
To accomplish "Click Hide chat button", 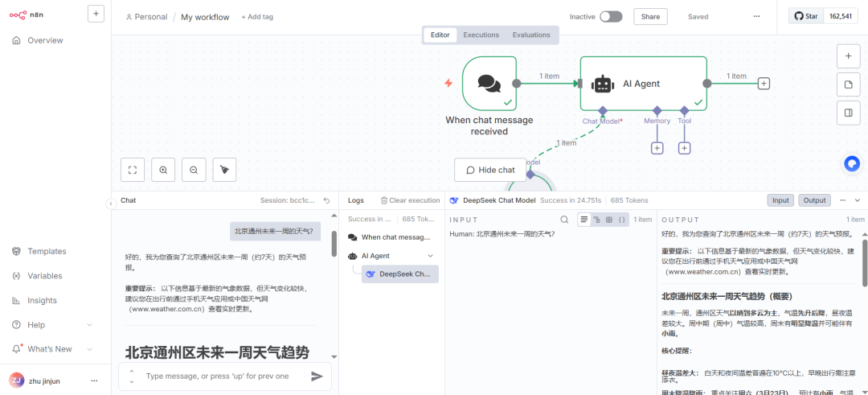I will (x=490, y=170).
